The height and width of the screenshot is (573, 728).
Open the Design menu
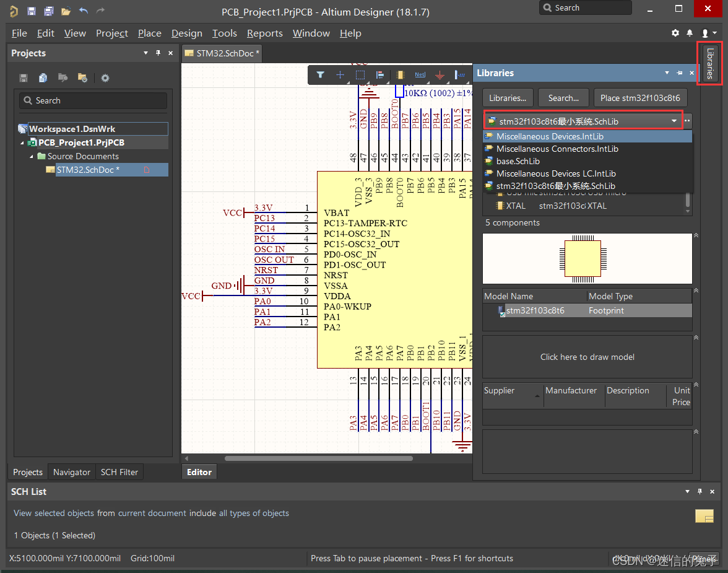click(186, 33)
